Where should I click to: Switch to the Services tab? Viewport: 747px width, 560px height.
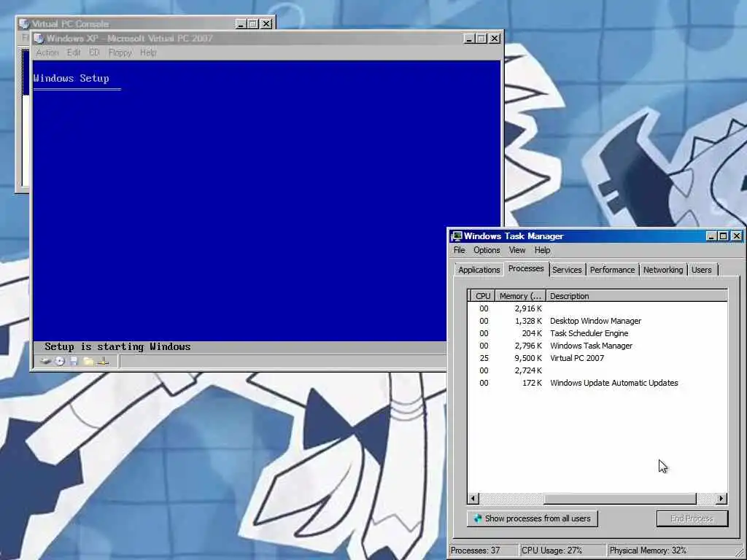[x=567, y=270]
